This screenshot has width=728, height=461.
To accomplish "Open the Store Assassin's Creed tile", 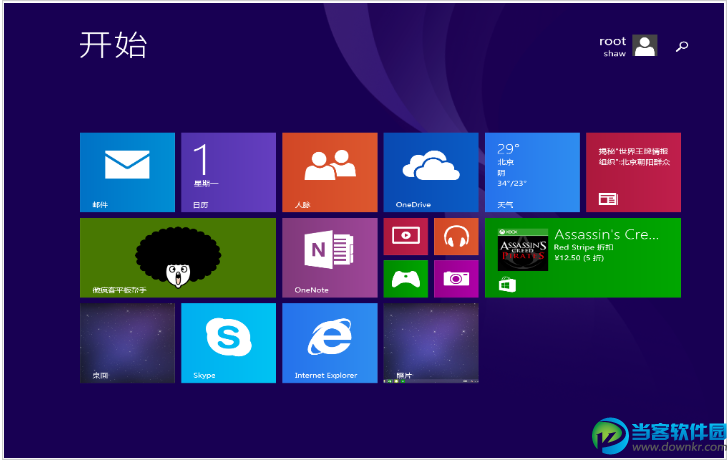I will [x=583, y=258].
